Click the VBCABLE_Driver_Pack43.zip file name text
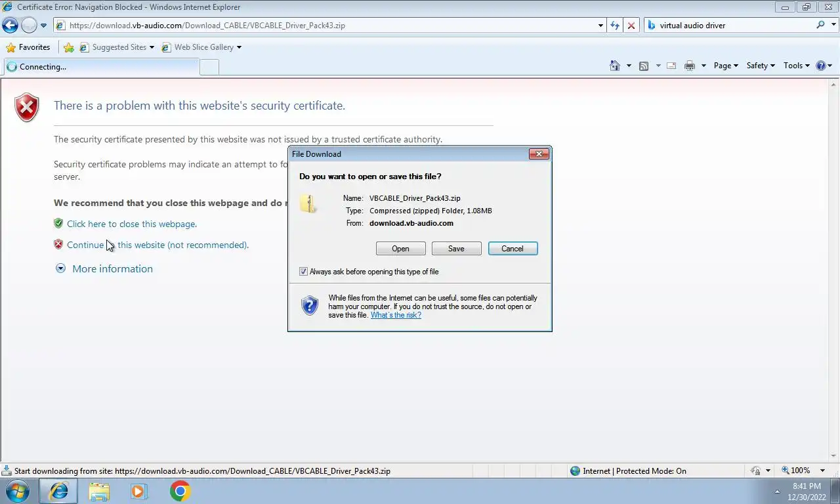This screenshot has height=504, width=840. (x=415, y=198)
